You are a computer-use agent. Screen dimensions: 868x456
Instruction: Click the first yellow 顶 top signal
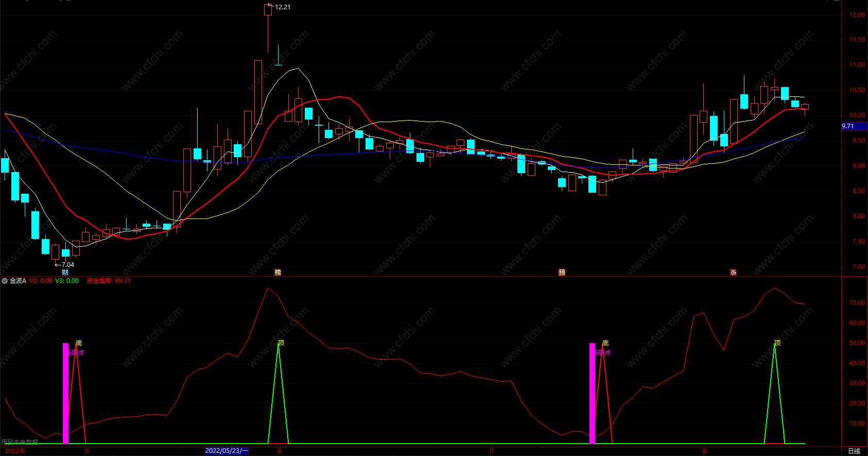point(281,343)
